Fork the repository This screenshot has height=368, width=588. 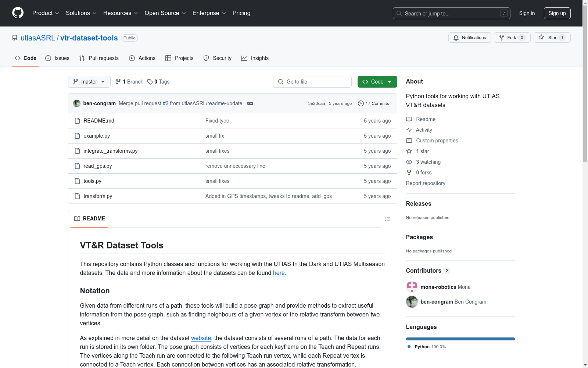(512, 38)
